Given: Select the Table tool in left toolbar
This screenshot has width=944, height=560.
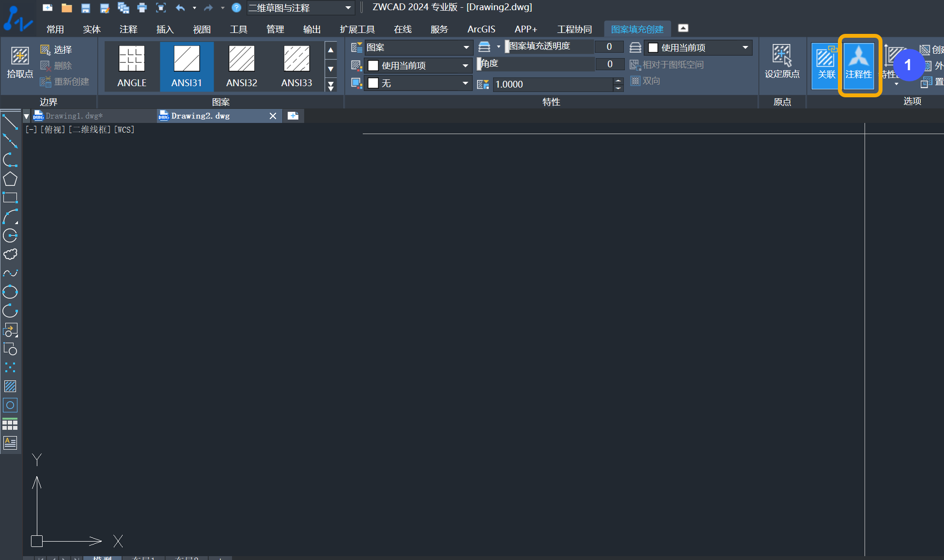Looking at the screenshot, I should coord(10,424).
